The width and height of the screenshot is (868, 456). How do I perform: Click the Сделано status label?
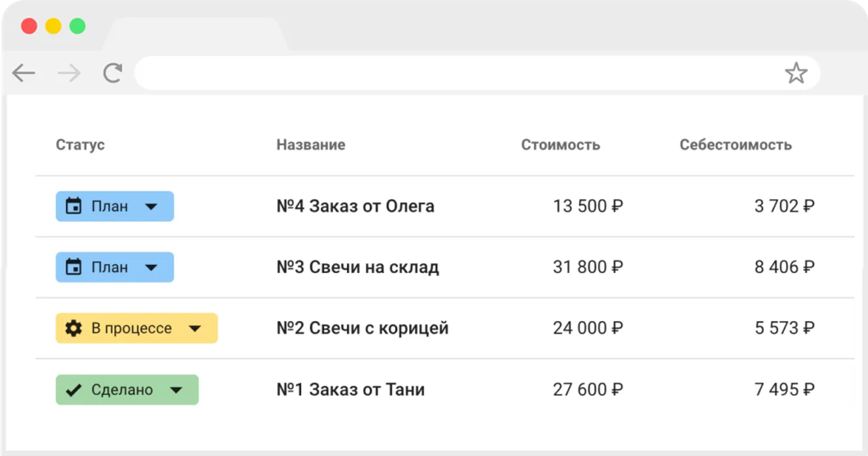click(x=122, y=390)
